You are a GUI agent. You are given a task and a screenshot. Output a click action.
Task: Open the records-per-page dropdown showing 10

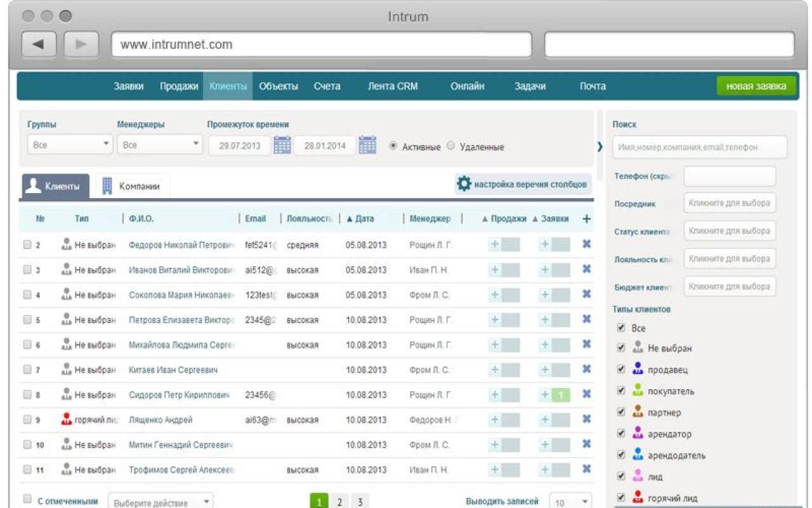(570, 502)
